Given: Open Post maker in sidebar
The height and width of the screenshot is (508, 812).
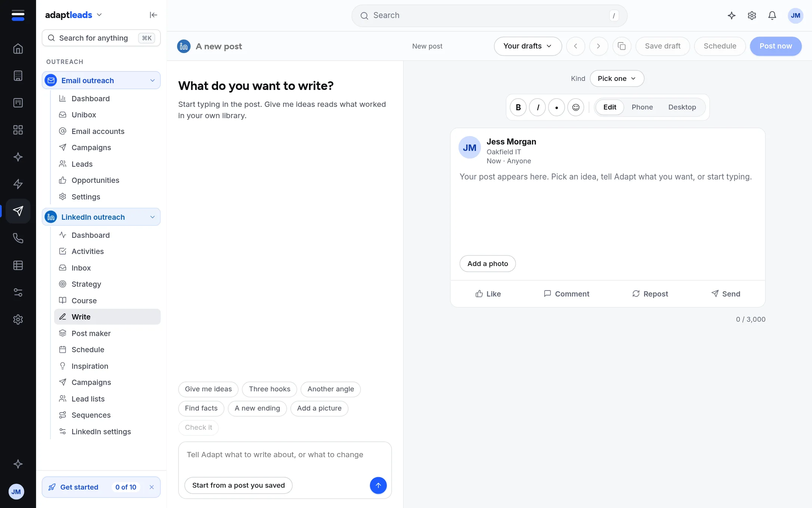Looking at the screenshot, I should click(107, 333).
